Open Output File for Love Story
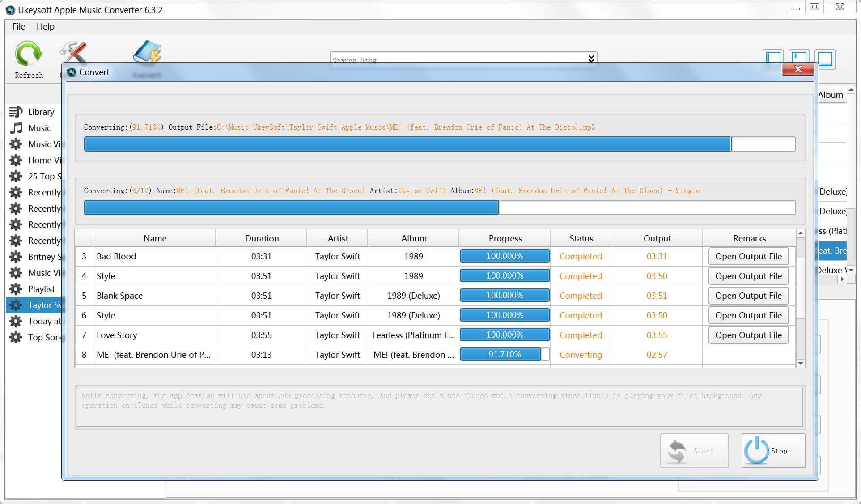Screen dimensions: 861x504 point(749,335)
